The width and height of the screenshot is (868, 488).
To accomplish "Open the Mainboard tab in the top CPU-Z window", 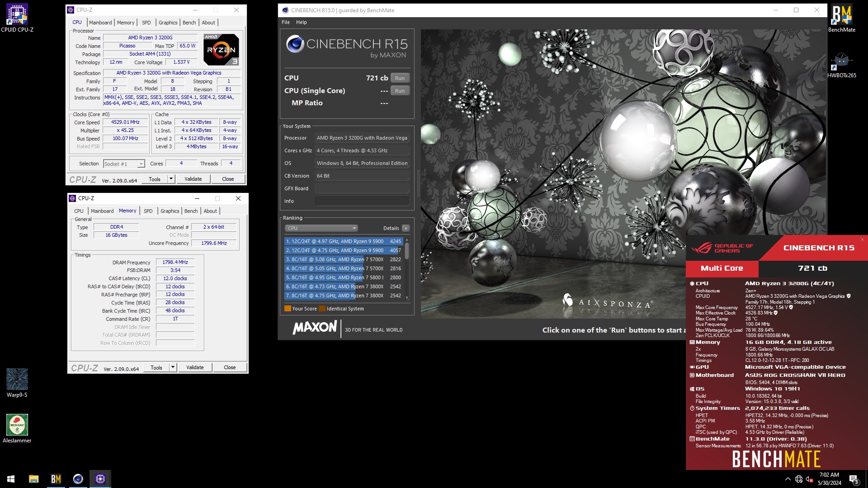I will tap(100, 23).
